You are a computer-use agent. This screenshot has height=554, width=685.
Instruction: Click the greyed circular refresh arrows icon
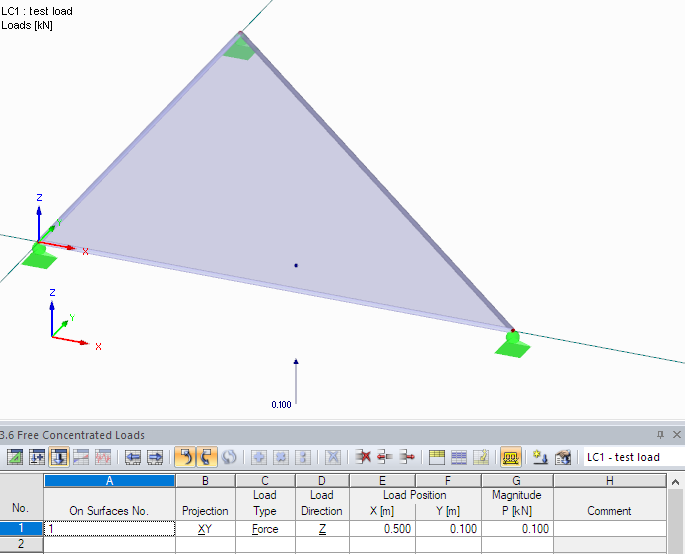[x=229, y=457]
